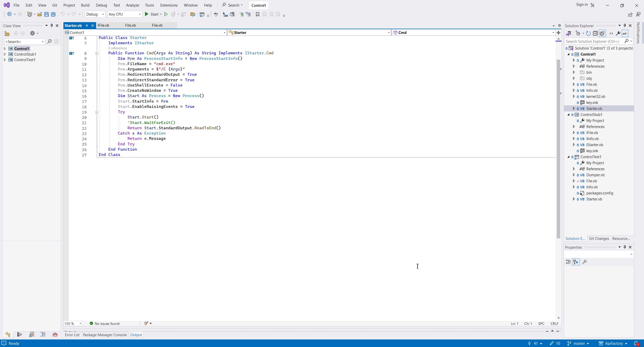Click the bookmark toggle icon in toolbar

(x=257, y=14)
